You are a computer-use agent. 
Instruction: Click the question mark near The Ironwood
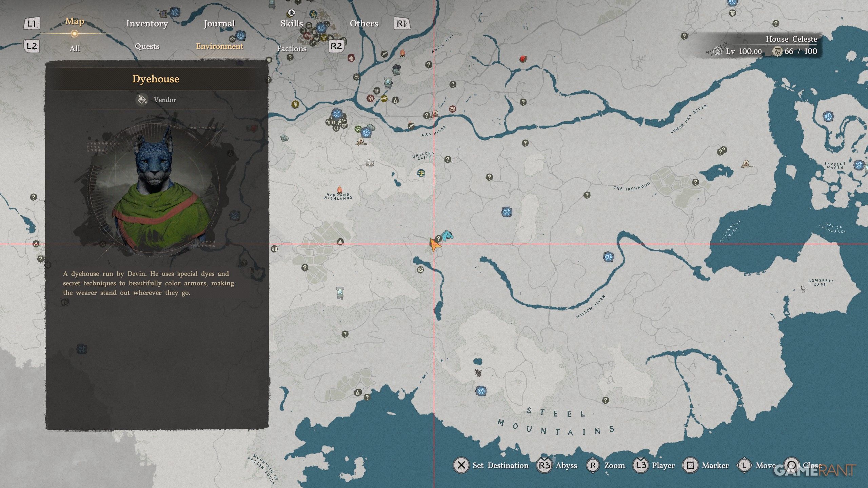(587, 195)
